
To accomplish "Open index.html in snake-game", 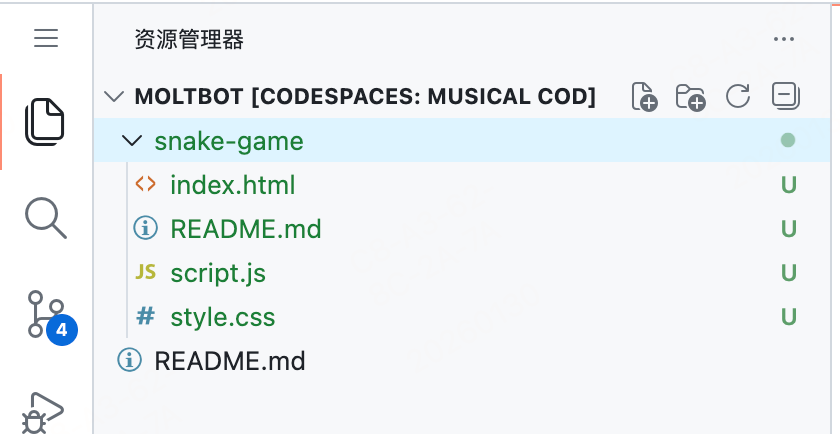I will point(232,185).
